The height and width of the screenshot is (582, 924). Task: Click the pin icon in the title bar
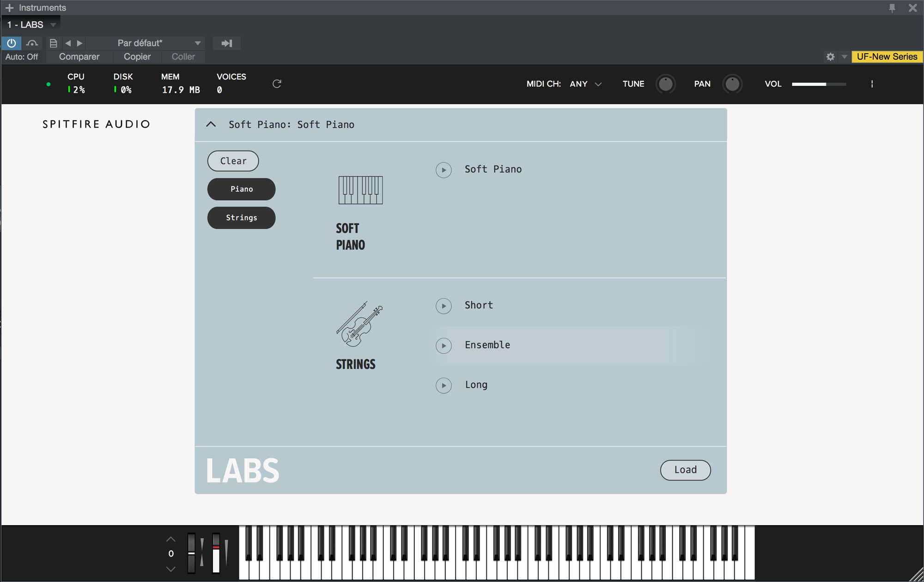coord(893,7)
